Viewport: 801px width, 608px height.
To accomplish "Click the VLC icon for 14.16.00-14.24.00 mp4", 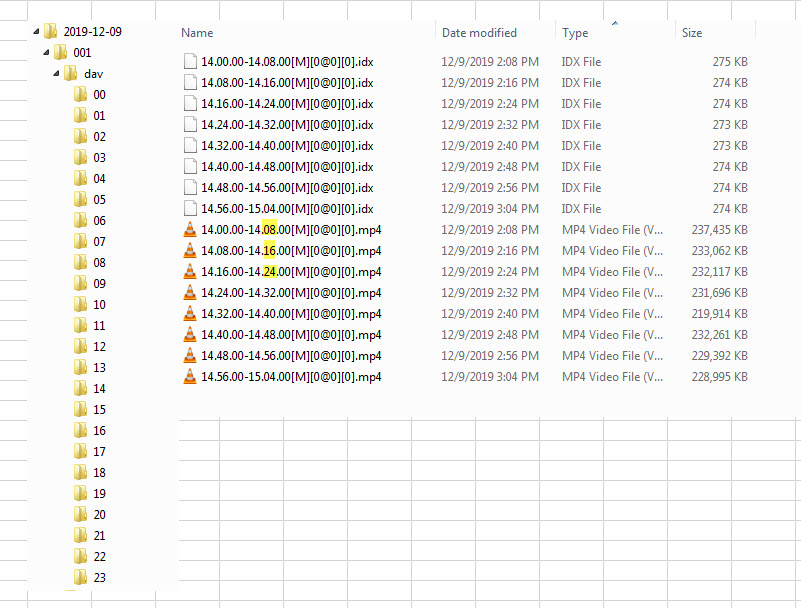I will tap(190, 272).
